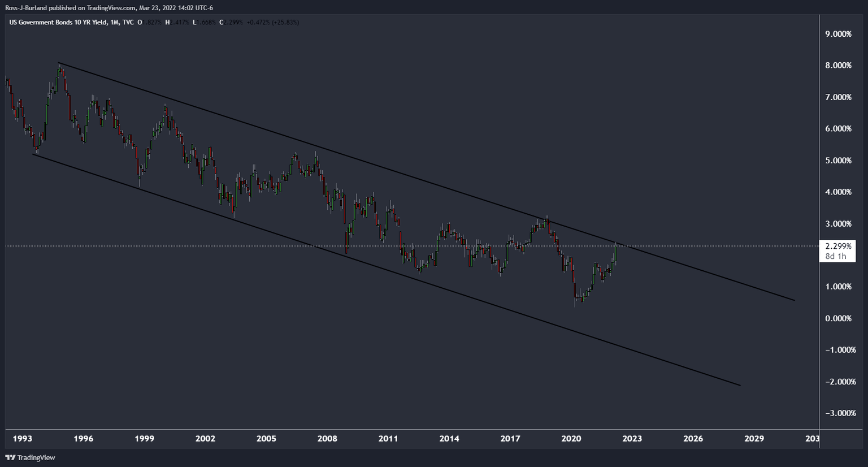The width and height of the screenshot is (868, 467).
Task: Click the 5.000% price axis label
Action: (x=838, y=161)
